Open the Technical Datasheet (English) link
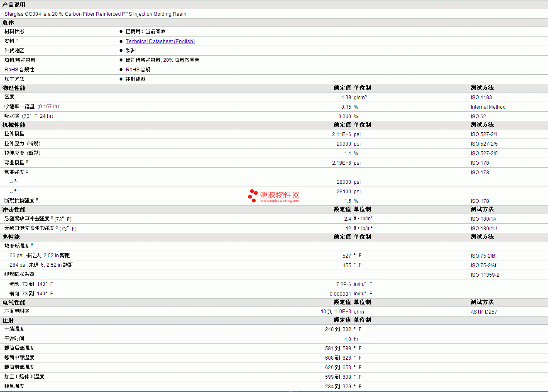The height and width of the screenshot is (392, 548). click(160, 41)
